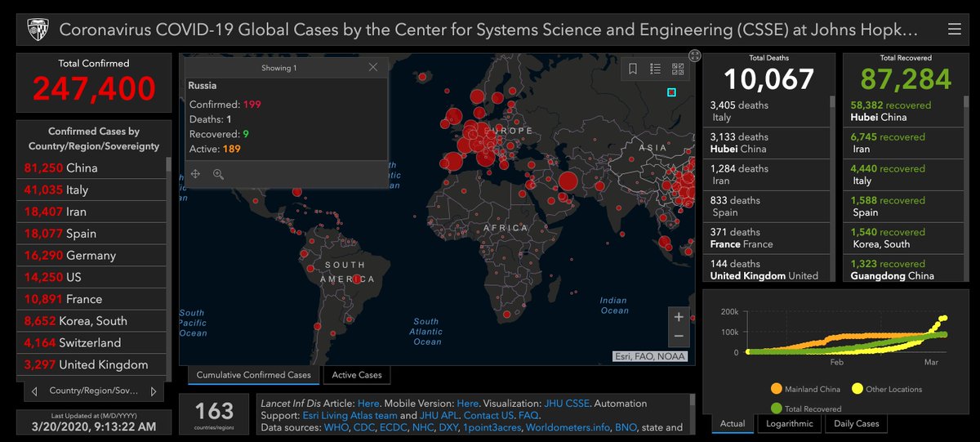Click the Country/Region/Sov... list selector label
Screen dimensions: 980x442
94,391
